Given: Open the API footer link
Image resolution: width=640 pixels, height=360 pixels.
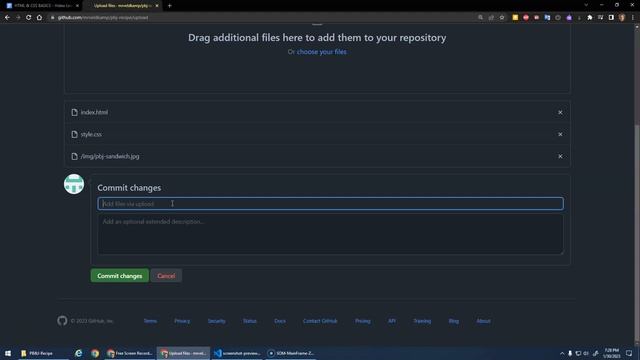Looking at the screenshot, I should 392,321.
